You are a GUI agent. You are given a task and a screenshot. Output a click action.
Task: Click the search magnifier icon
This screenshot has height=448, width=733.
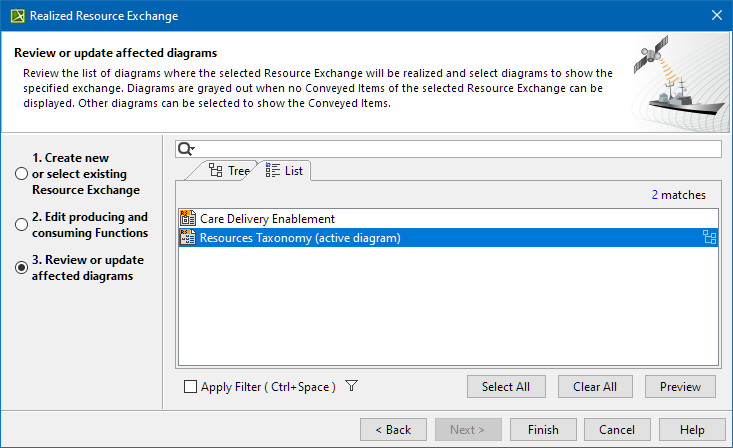tap(183, 149)
